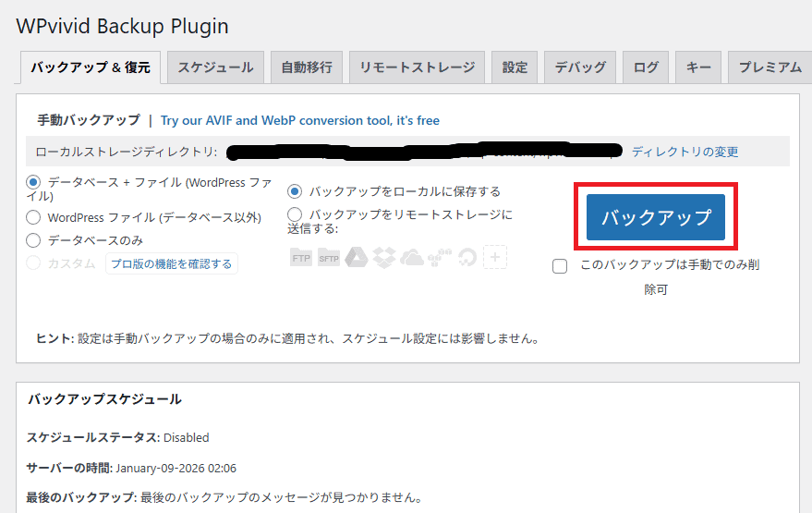Click the DigitalOcean Spaces storage icon
This screenshot has height=513, width=812.
pos(467,257)
